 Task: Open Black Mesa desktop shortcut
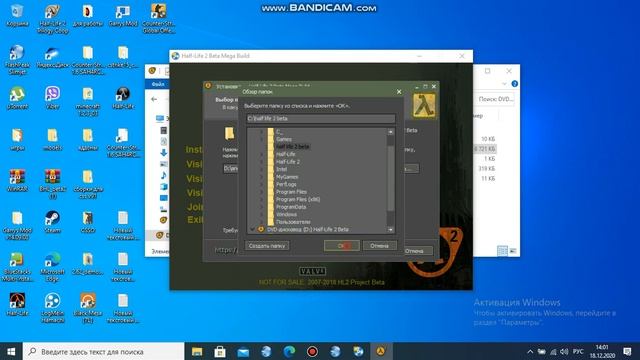pos(88,308)
